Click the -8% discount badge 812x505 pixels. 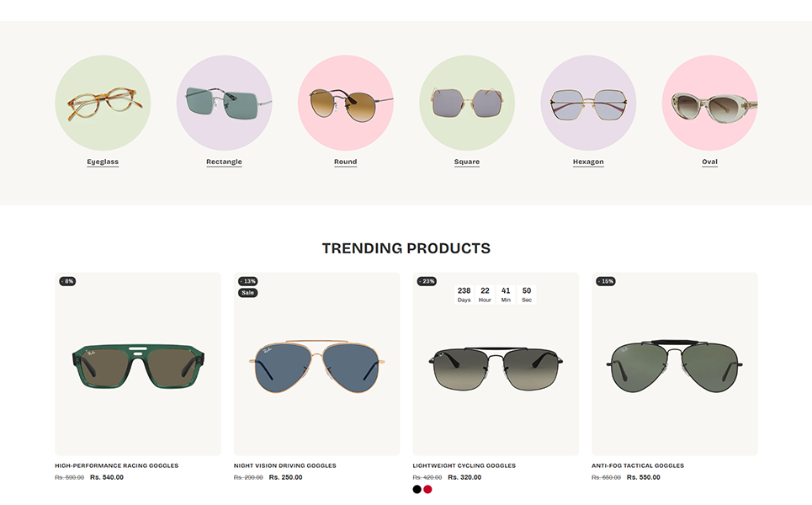(x=67, y=281)
